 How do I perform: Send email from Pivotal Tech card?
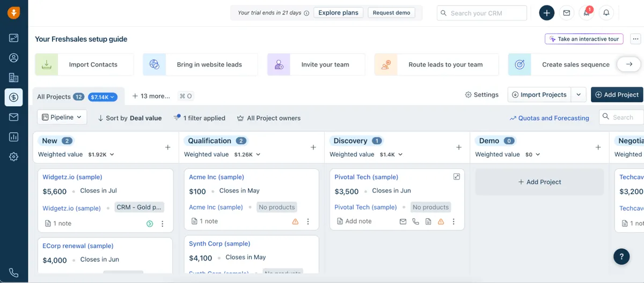[403, 221]
